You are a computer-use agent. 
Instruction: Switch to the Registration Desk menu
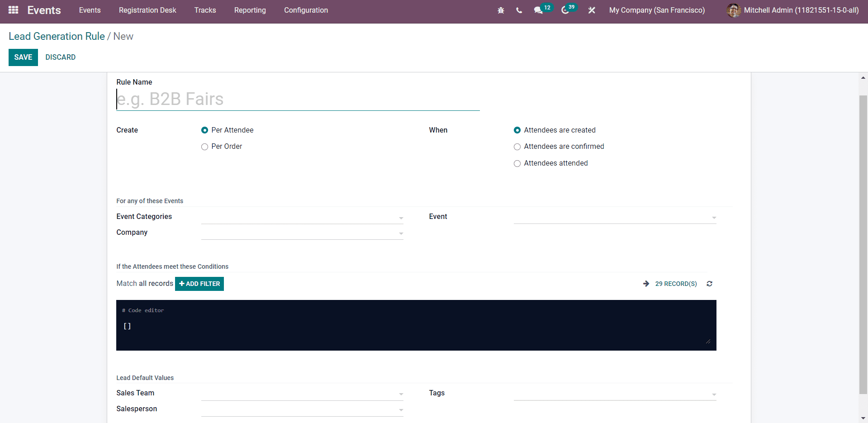click(147, 10)
